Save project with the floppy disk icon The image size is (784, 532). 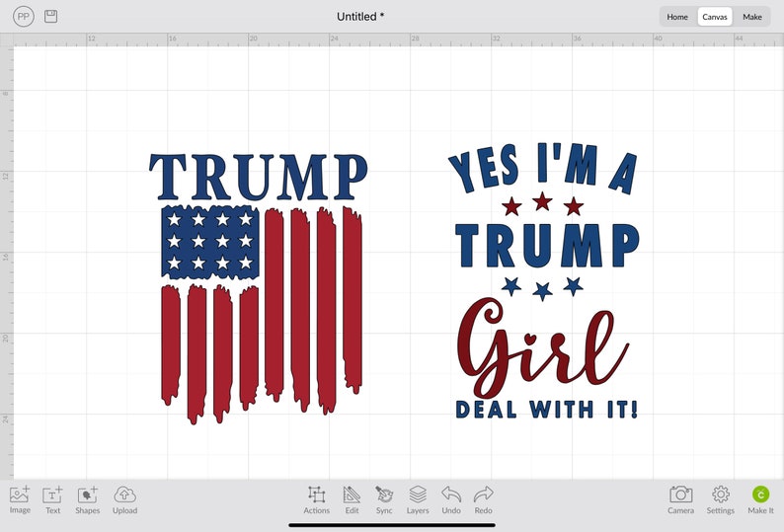(51, 17)
